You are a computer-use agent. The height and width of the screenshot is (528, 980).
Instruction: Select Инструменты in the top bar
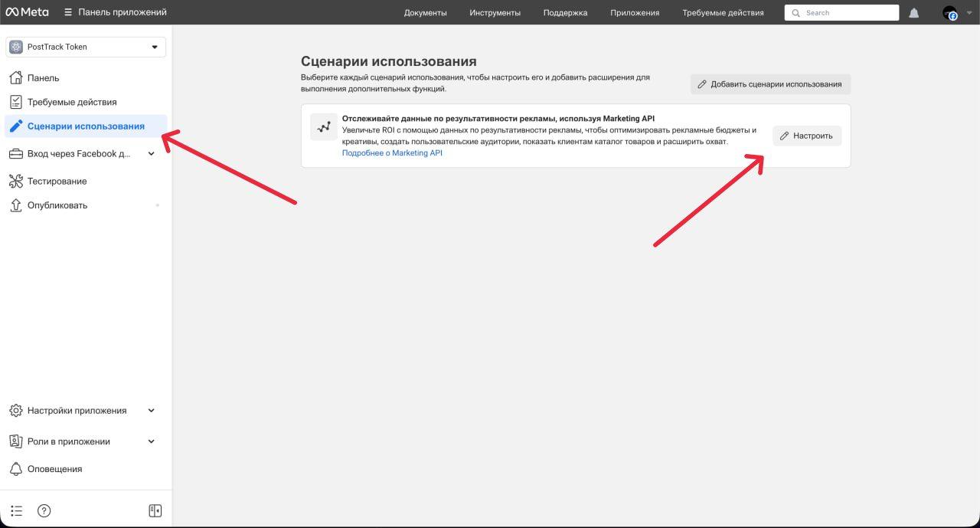click(495, 12)
